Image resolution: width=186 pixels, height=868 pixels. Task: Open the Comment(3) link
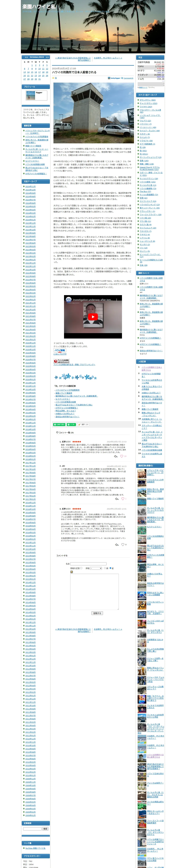point(128,78)
